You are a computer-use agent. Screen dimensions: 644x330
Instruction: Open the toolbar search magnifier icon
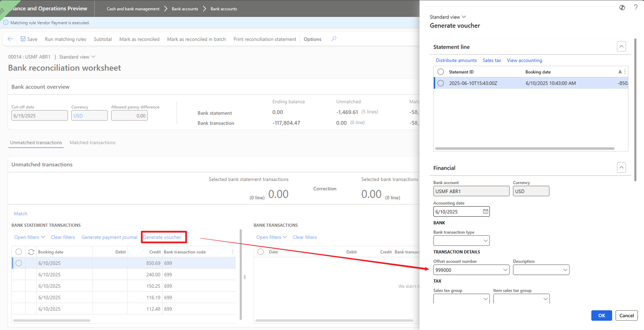pyautogui.click(x=334, y=39)
